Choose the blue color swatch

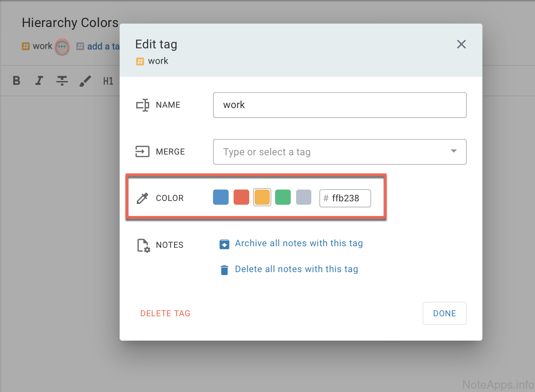(221, 197)
